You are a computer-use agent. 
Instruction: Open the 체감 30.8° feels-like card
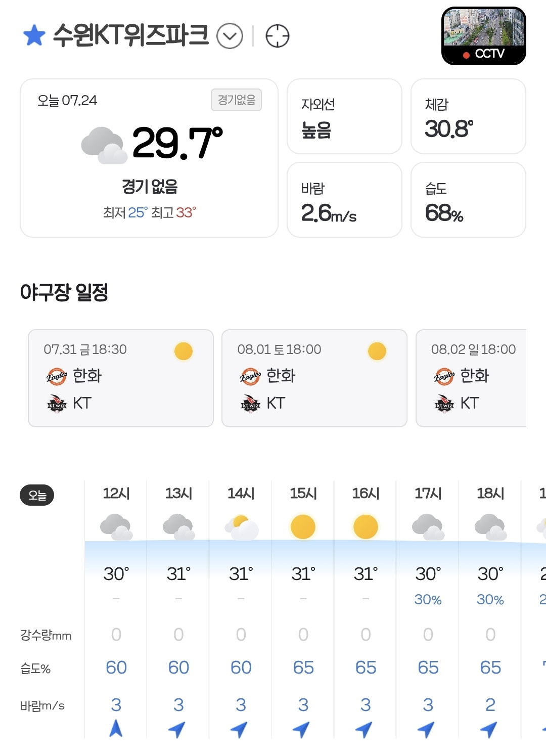coord(468,116)
